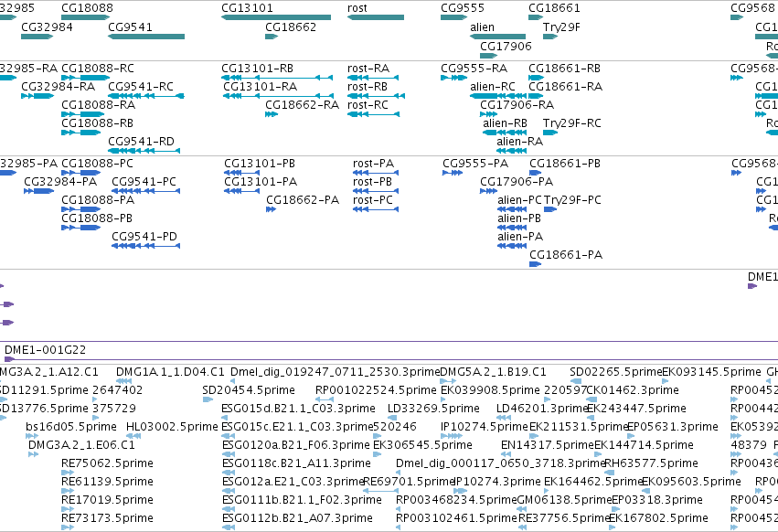This screenshot has height=532, width=778.
Task: Click the SD20454.5prime EST label
Action: (249, 390)
